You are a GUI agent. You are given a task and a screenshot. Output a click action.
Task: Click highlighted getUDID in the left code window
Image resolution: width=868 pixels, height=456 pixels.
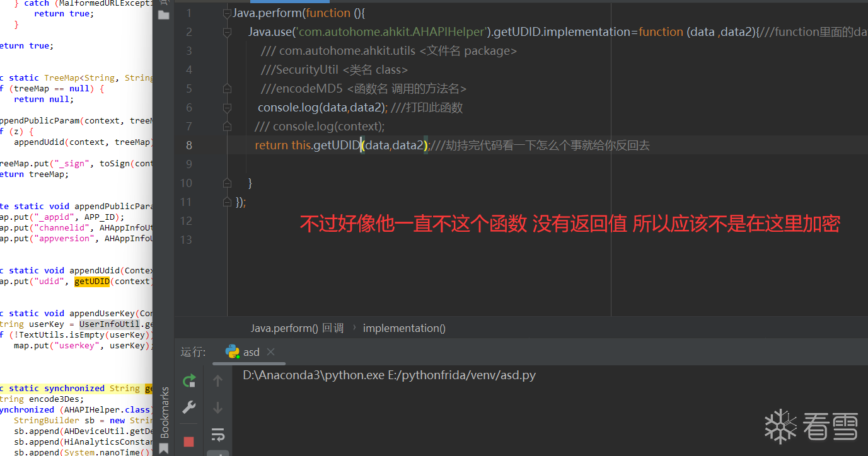click(92, 281)
